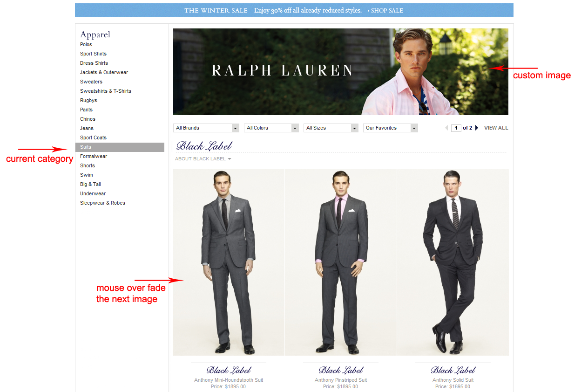
Task: Open the All Colors dropdown
Action: tap(272, 128)
